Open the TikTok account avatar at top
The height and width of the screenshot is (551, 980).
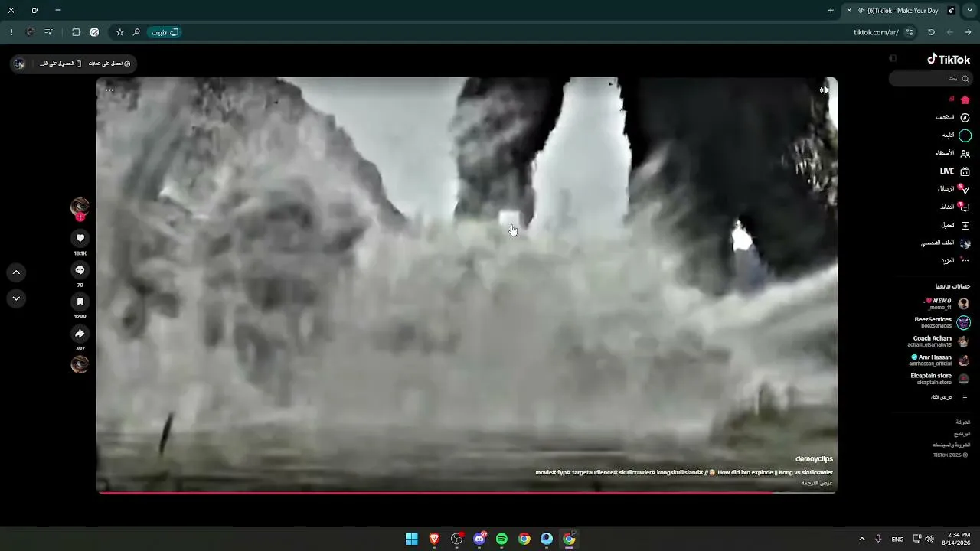[20, 64]
